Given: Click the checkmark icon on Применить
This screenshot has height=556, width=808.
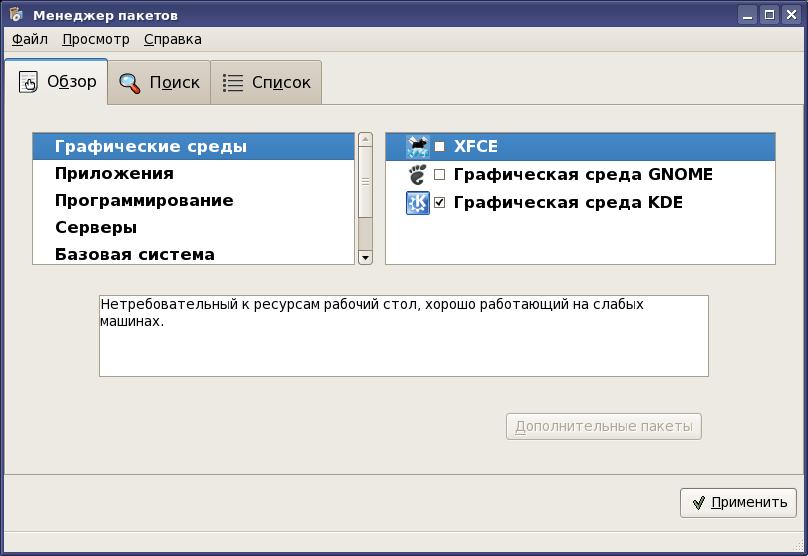Looking at the screenshot, I should click(698, 502).
